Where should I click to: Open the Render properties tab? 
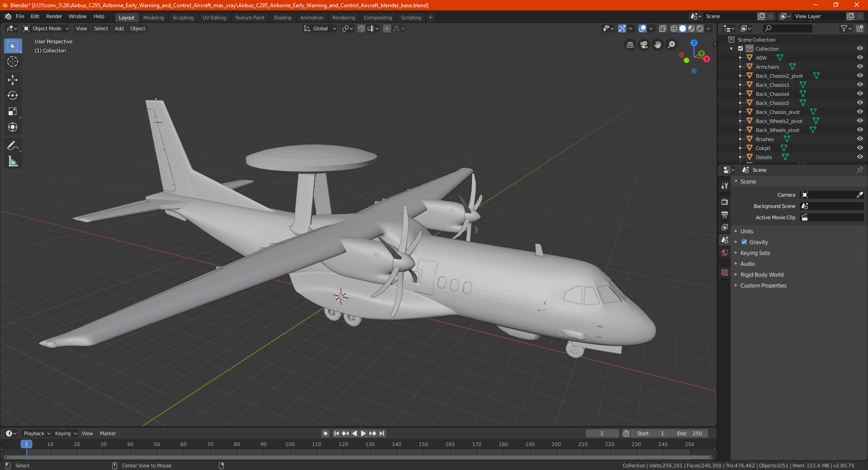coord(725,202)
